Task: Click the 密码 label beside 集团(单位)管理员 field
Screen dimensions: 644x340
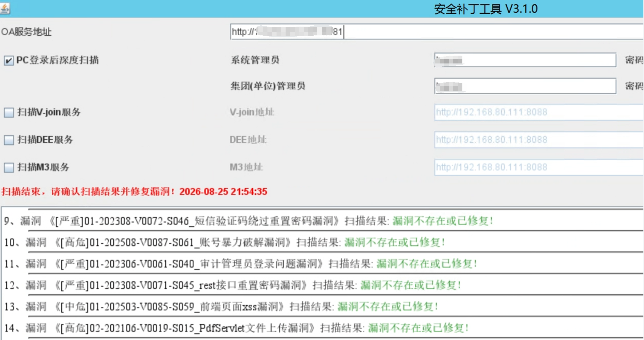Action: [x=634, y=86]
